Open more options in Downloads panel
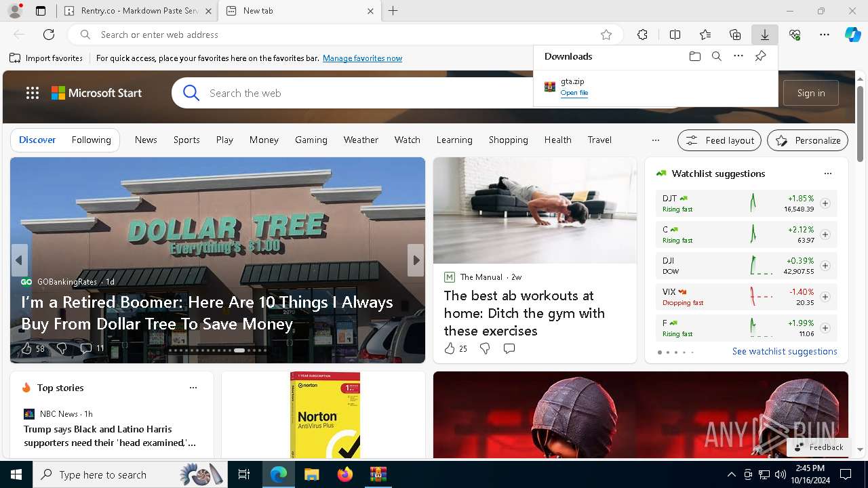Screen dimensions: 868x488 (x=738, y=56)
